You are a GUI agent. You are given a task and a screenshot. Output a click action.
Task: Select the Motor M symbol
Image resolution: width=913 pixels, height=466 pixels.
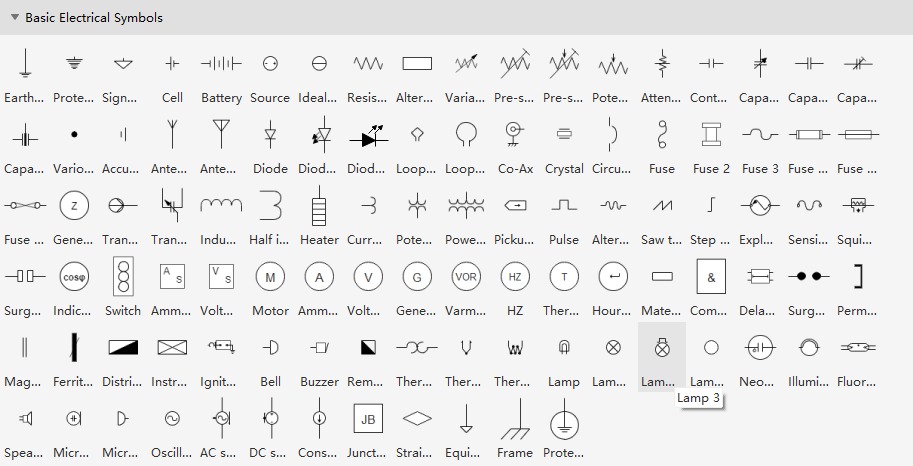click(270, 277)
